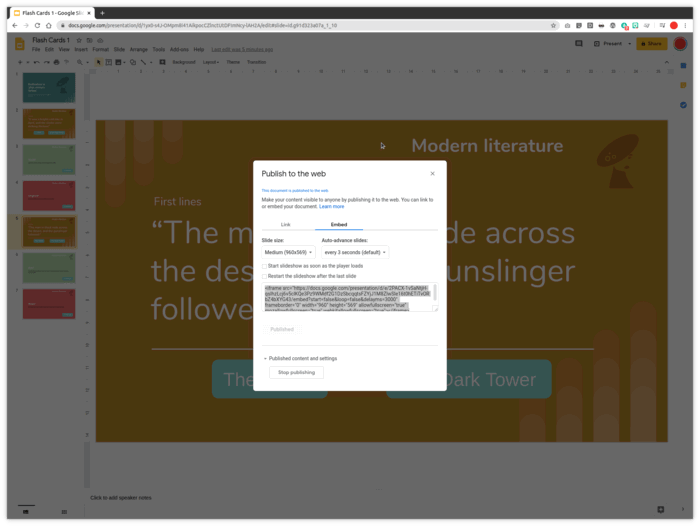Click the move to folder icon

89,40
